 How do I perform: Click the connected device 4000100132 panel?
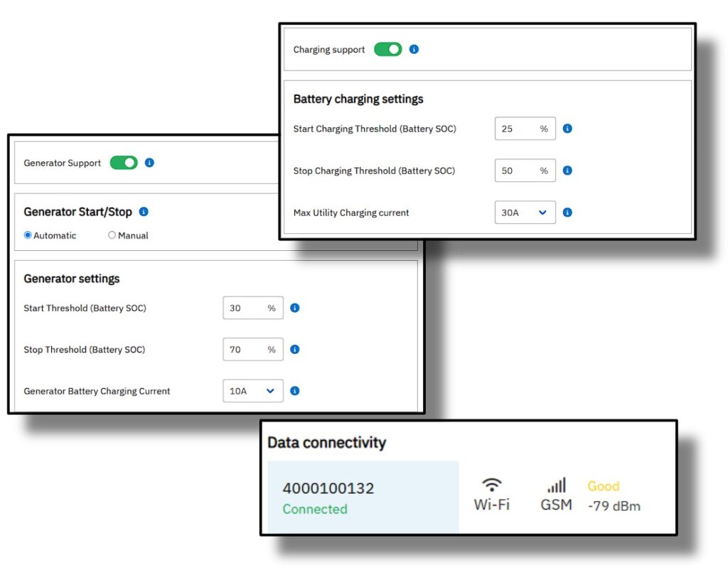pyautogui.click(x=363, y=498)
